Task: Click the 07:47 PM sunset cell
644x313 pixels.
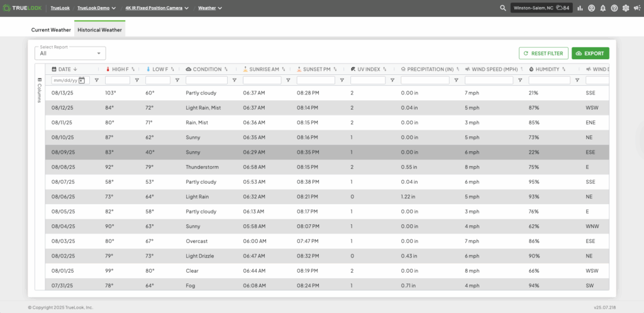Action: click(x=308, y=241)
